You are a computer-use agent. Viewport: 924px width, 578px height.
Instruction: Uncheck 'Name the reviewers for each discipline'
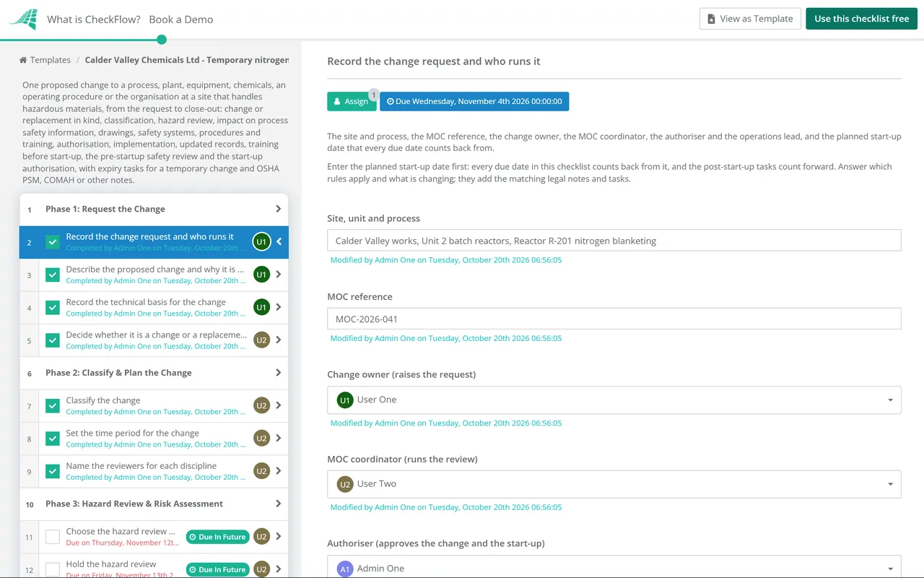(x=53, y=471)
